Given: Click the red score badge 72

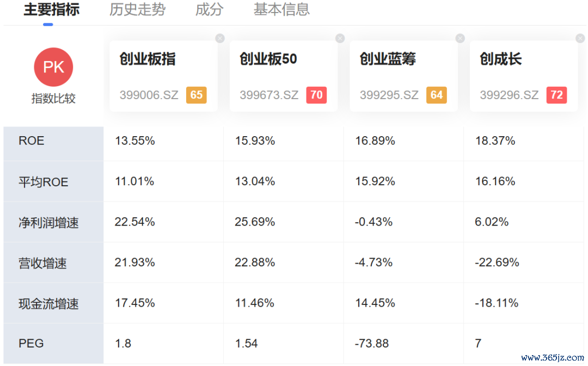Looking at the screenshot, I should (x=556, y=95).
